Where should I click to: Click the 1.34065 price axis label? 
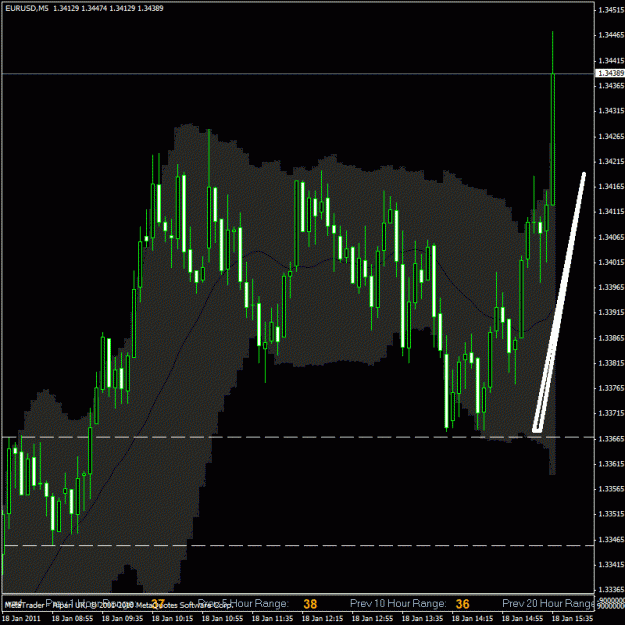(611, 238)
